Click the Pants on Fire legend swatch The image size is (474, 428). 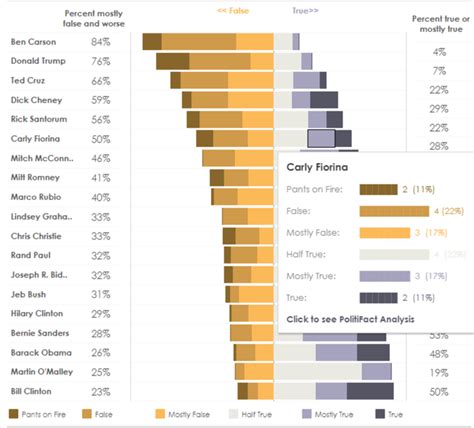click(x=14, y=414)
